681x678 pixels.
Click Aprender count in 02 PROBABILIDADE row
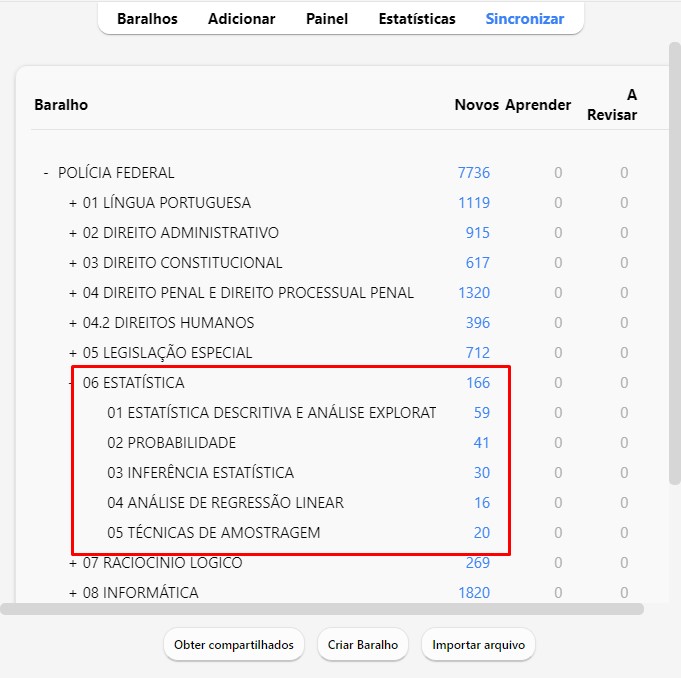point(558,443)
